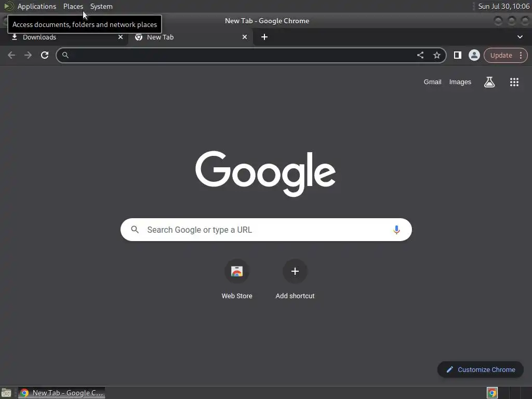This screenshot has width=532, height=399.
Task: Click Chrome workspace icon in bottom-right panel
Action: coord(492,393)
